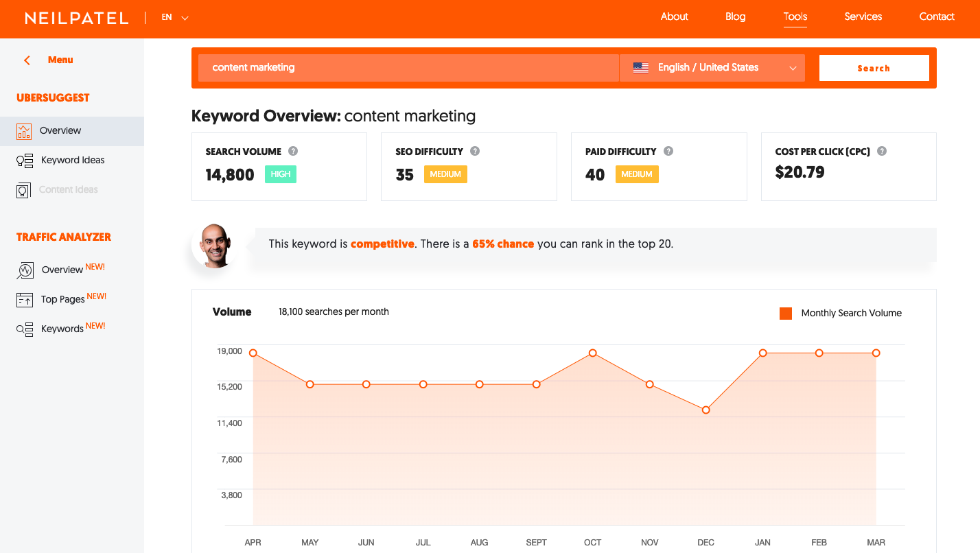This screenshot has height=553, width=980.
Task: Click the NEILPATEL logo
Action: coord(77,18)
